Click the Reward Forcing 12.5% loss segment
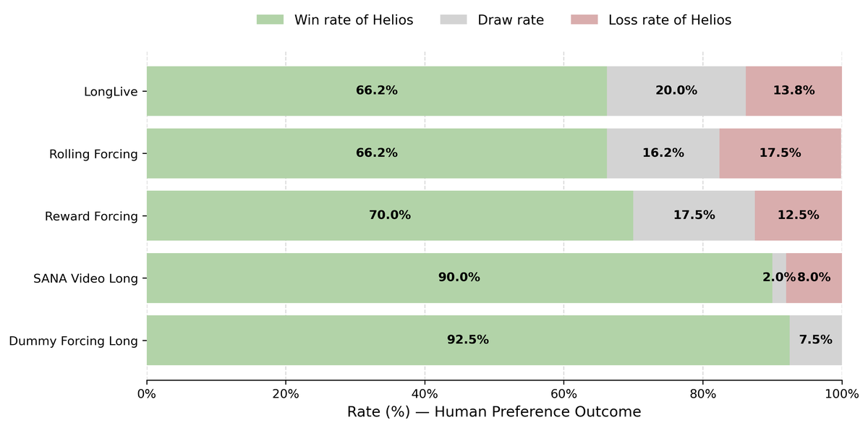This screenshot has height=428, width=868. 799,215
